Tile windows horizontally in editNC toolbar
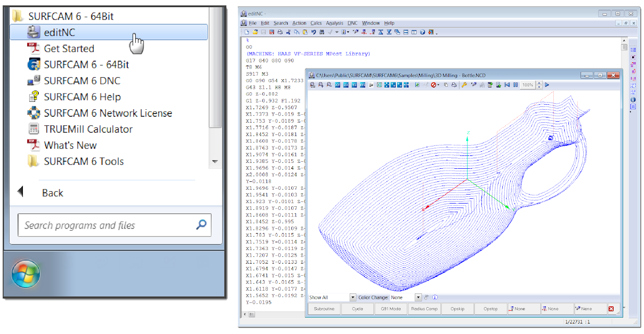644x334 pixels. (406, 32)
